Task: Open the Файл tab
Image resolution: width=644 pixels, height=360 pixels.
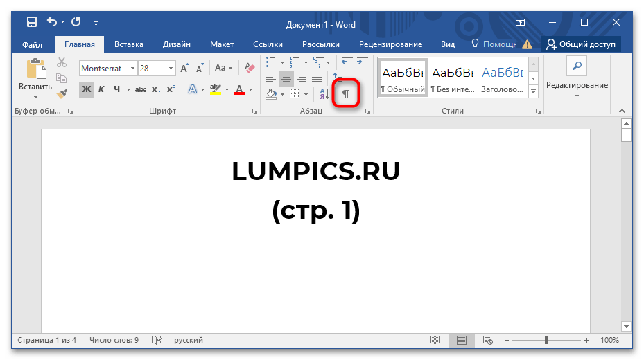Action: [x=32, y=44]
